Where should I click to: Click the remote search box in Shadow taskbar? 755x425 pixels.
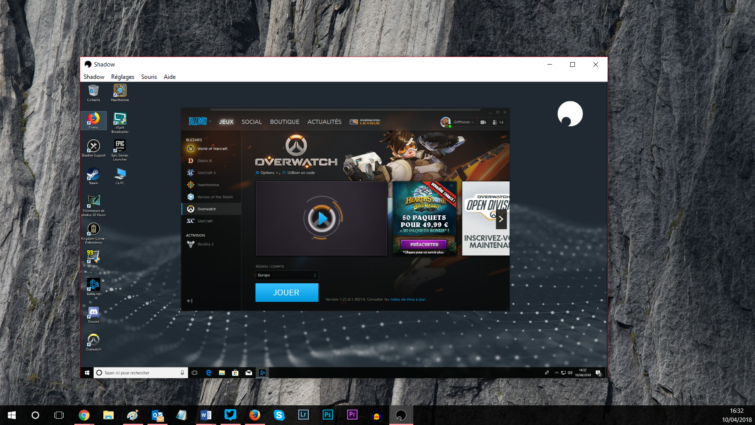click(x=140, y=373)
